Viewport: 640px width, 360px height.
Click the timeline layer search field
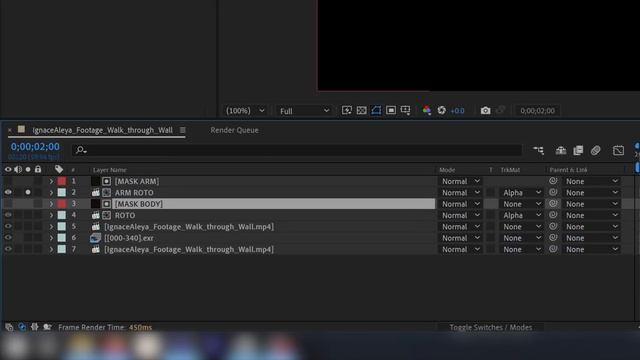(x=297, y=150)
